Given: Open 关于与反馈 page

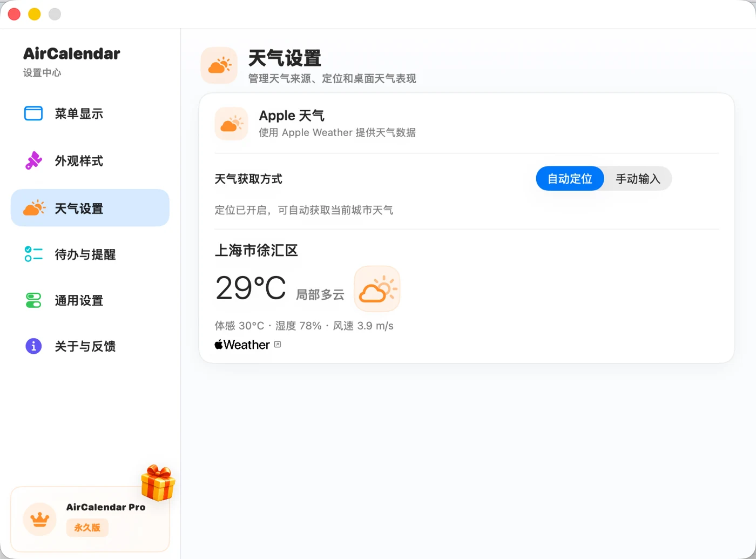Looking at the screenshot, I should (x=90, y=346).
